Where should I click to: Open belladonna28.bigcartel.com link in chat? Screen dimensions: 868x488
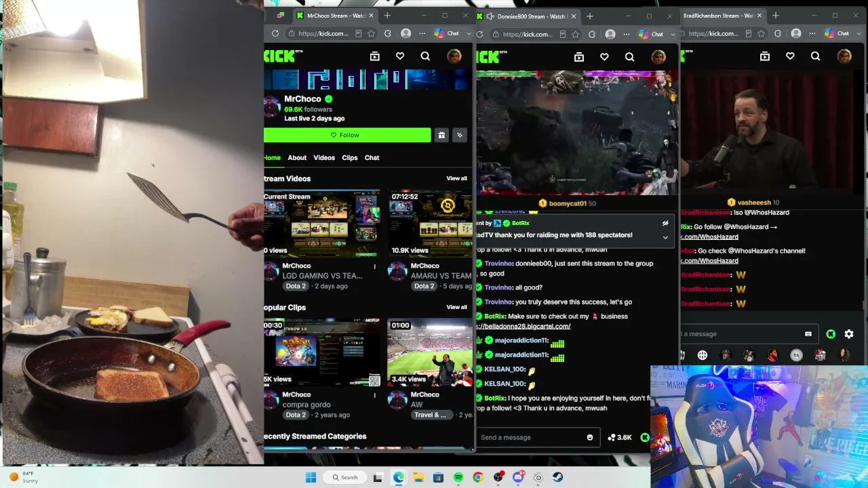[524, 327]
